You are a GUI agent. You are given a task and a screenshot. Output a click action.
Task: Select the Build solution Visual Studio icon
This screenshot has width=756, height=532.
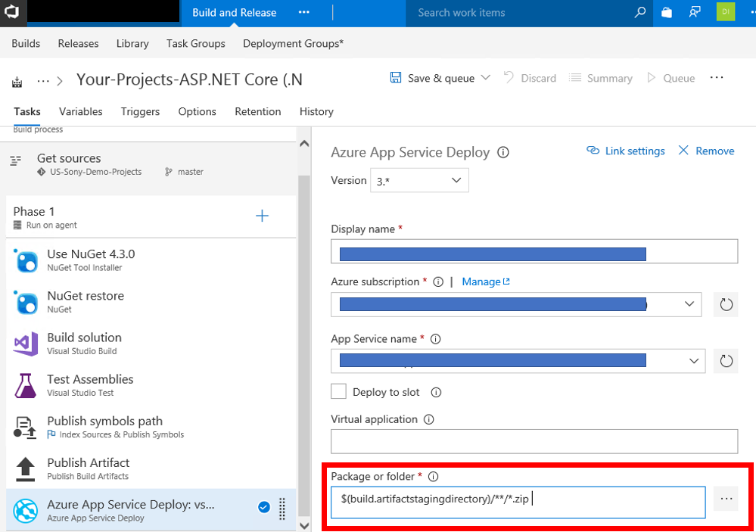click(26, 344)
